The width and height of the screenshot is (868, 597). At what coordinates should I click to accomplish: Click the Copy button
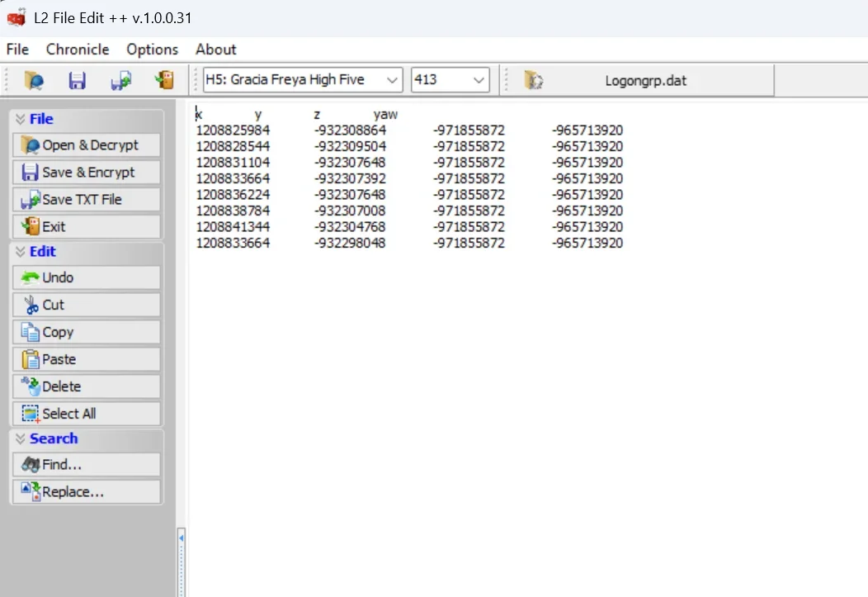coord(87,332)
